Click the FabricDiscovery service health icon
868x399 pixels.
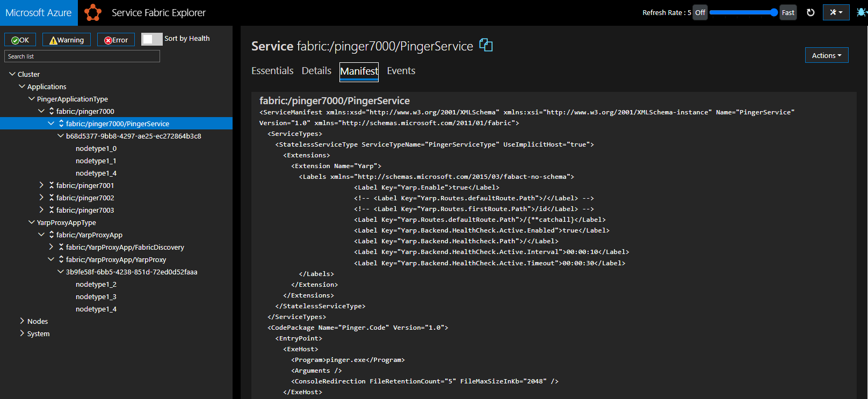(x=61, y=247)
